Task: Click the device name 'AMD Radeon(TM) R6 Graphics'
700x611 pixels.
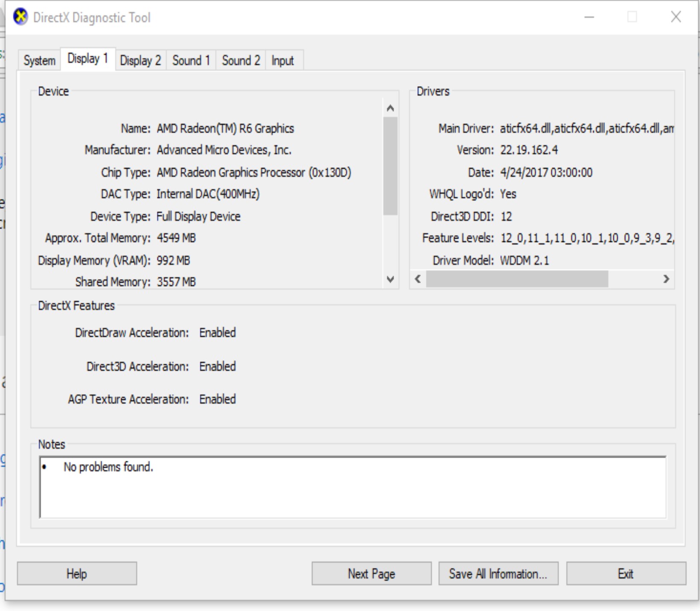Action: point(225,128)
